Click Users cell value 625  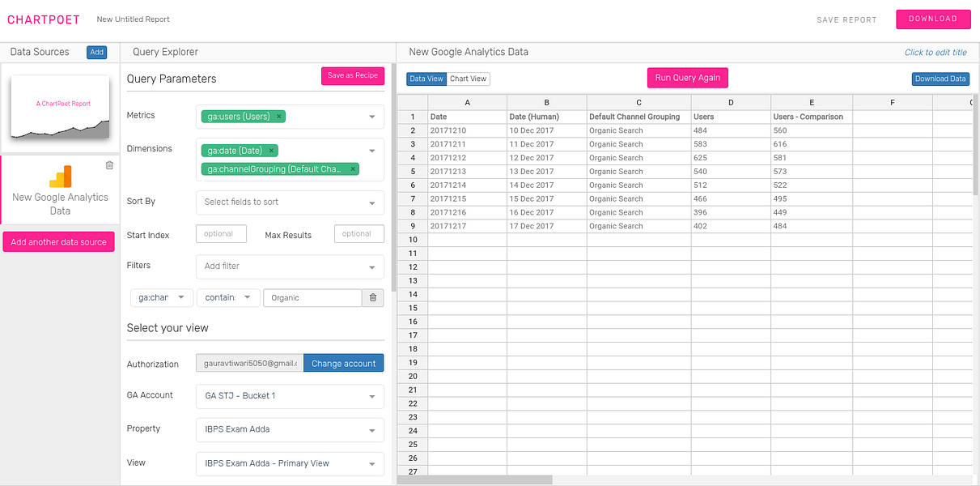click(731, 158)
